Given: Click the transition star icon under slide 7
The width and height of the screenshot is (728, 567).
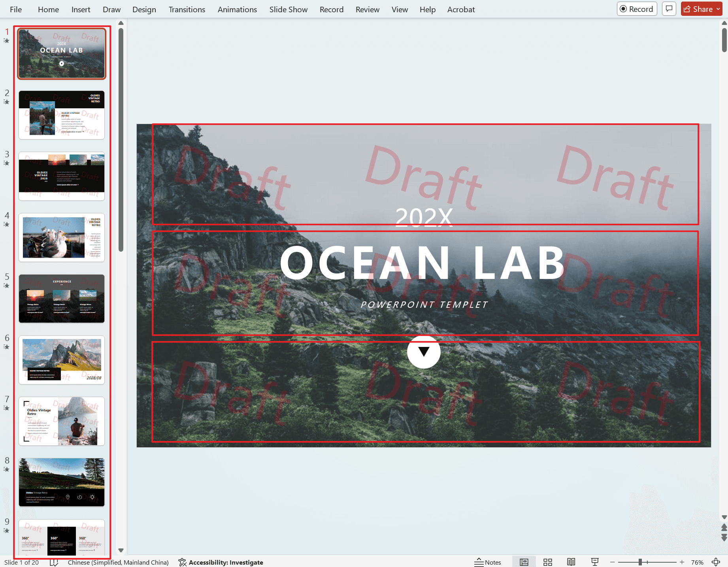Looking at the screenshot, I should 6,408.
